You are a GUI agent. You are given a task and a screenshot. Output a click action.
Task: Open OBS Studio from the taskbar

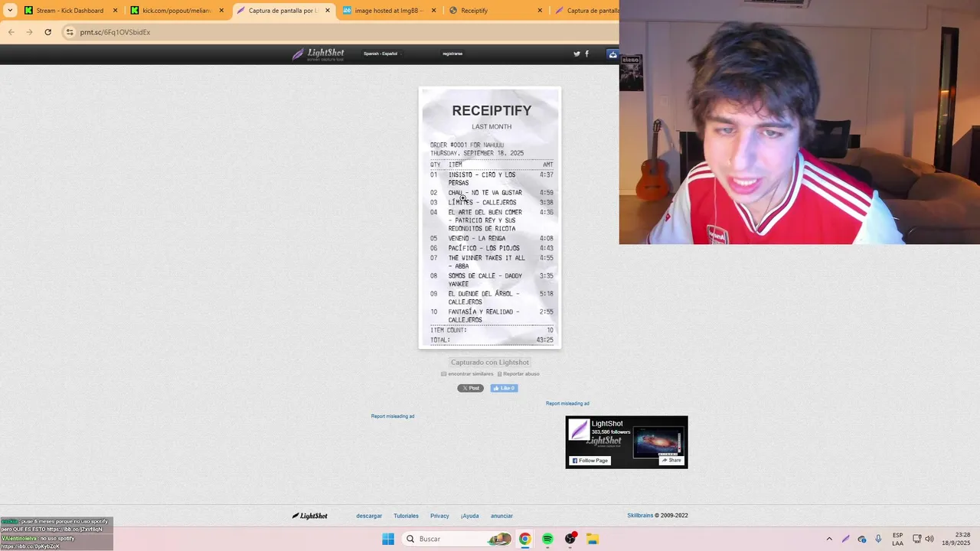(570, 539)
